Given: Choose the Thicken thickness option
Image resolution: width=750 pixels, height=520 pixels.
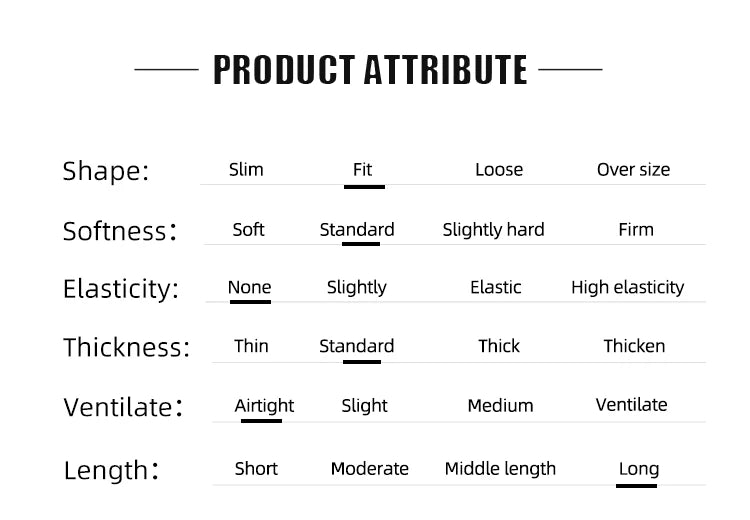Looking at the screenshot, I should click(634, 346).
